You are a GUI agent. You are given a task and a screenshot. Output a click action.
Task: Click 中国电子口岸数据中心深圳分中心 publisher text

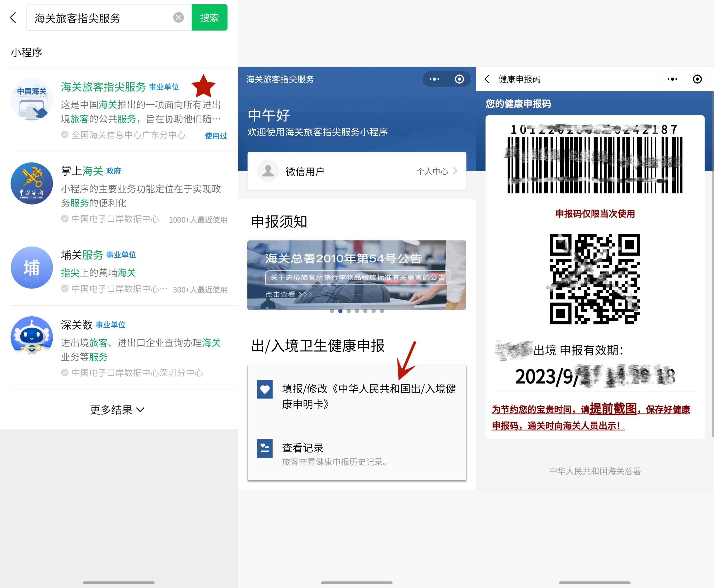tap(137, 373)
